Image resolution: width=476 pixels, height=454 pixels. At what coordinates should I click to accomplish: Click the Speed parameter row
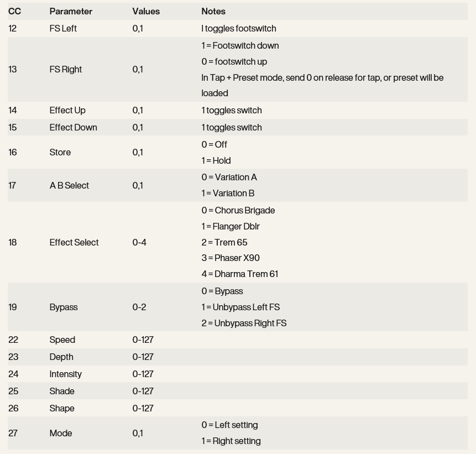(x=62, y=340)
